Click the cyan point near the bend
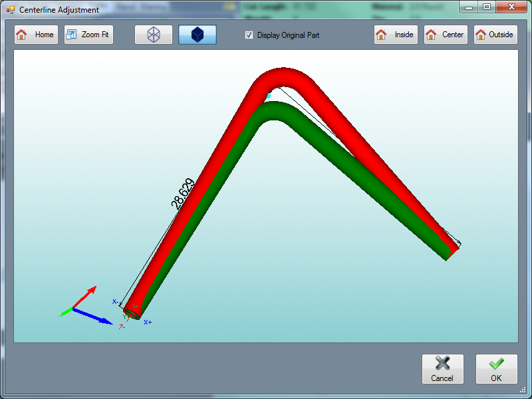The width and height of the screenshot is (532, 399). click(x=269, y=96)
